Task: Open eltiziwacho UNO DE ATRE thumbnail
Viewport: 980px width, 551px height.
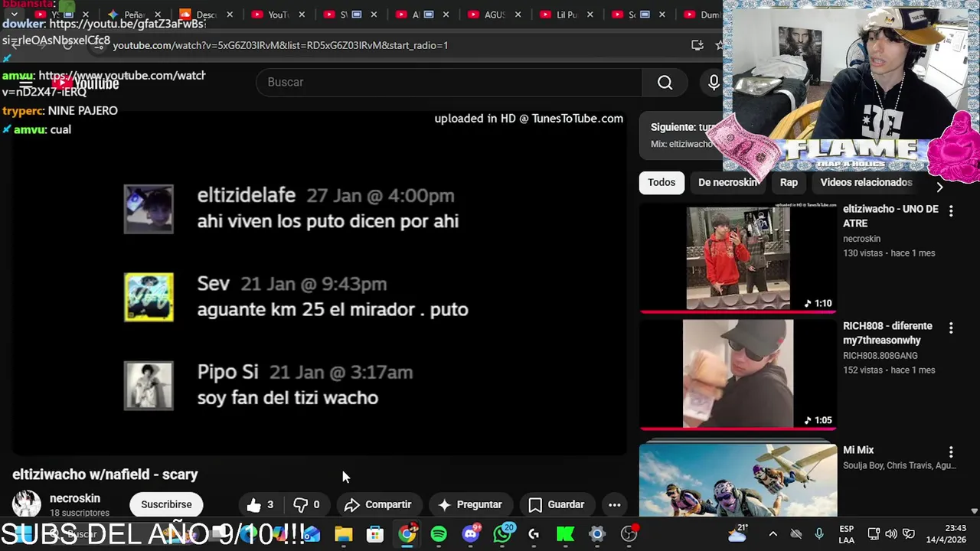Action: (738, 259)
